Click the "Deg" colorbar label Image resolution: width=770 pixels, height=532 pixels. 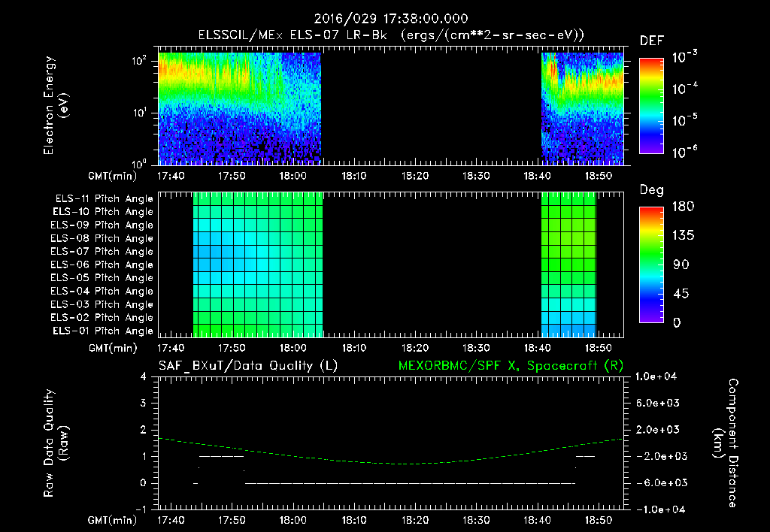point(652,190)
